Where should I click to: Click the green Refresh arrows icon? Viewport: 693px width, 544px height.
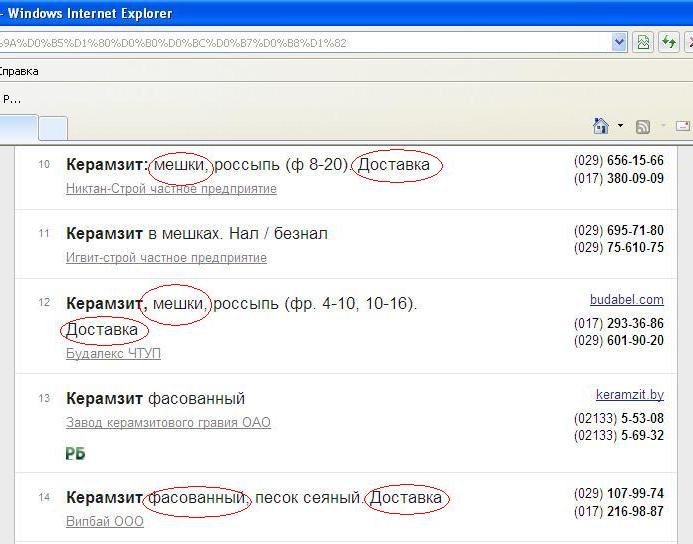coord(669,42)
